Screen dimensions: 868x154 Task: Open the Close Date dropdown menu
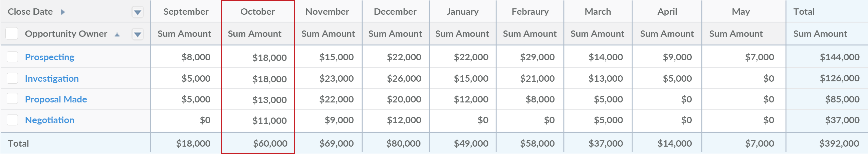(x=138, y=12)
